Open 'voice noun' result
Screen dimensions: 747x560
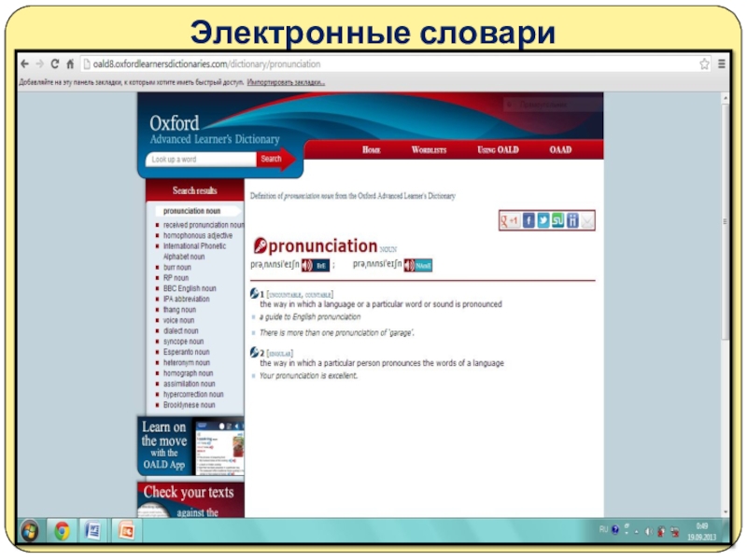pyautogui.click(x=178, y=320)
